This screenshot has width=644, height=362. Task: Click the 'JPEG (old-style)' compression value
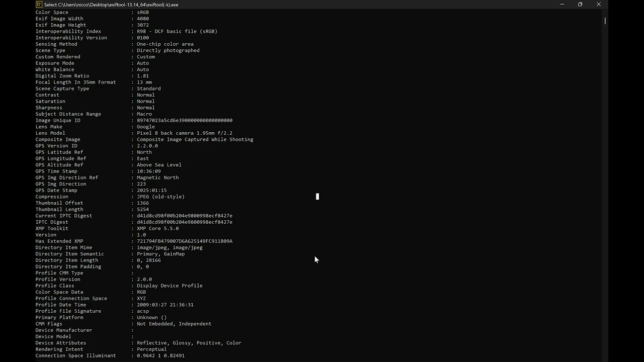[160, 197]
